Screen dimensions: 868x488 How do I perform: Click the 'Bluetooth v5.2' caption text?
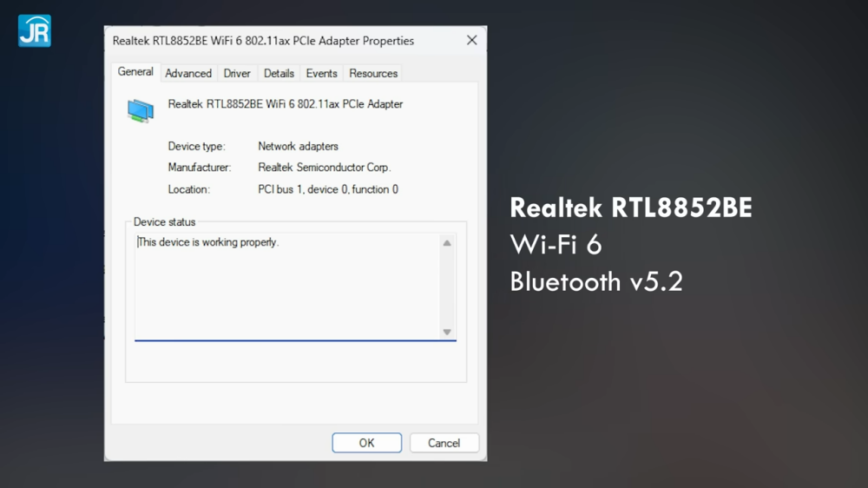coord(596,282)
